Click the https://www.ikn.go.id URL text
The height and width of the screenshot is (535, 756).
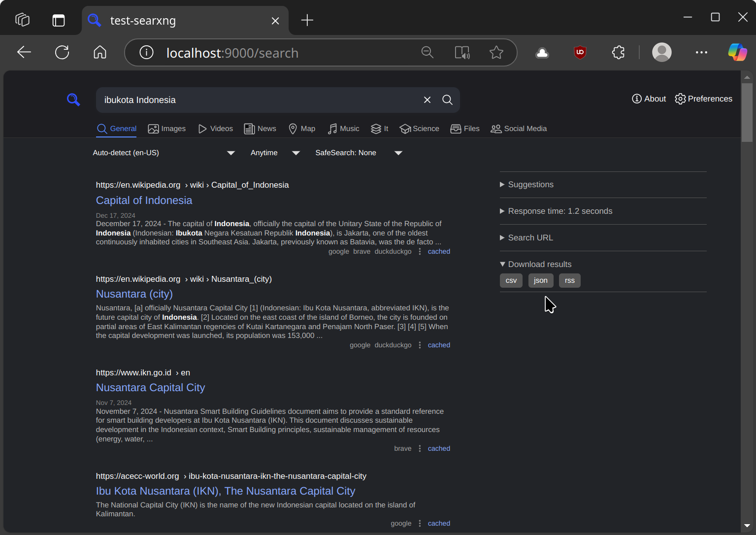click(x=133, y=373)
